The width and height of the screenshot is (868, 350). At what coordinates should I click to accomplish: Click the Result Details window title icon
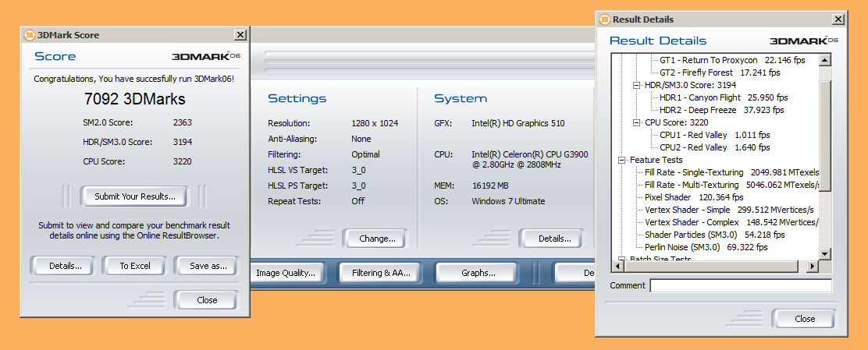605,19
